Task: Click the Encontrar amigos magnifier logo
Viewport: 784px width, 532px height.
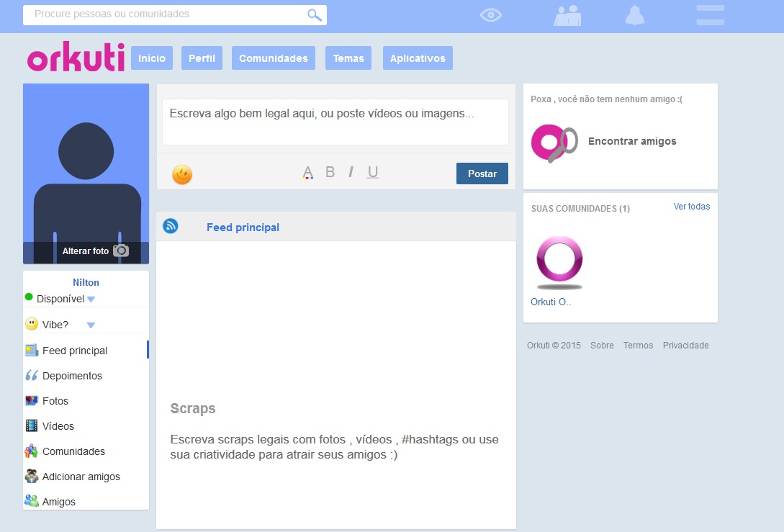Action: 554,143
